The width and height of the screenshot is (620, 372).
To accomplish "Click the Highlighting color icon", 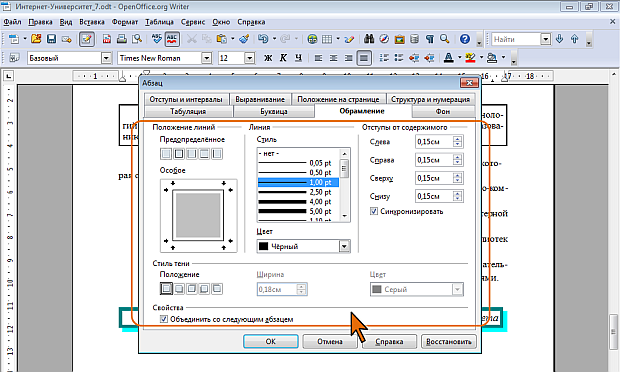I will (x=471, y=58).
